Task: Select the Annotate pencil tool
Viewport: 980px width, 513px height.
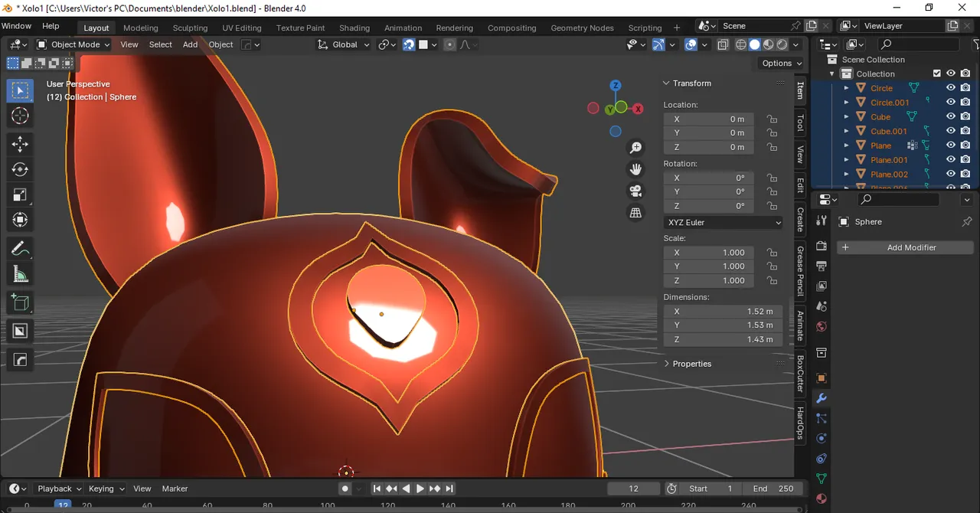Action: 20,249
